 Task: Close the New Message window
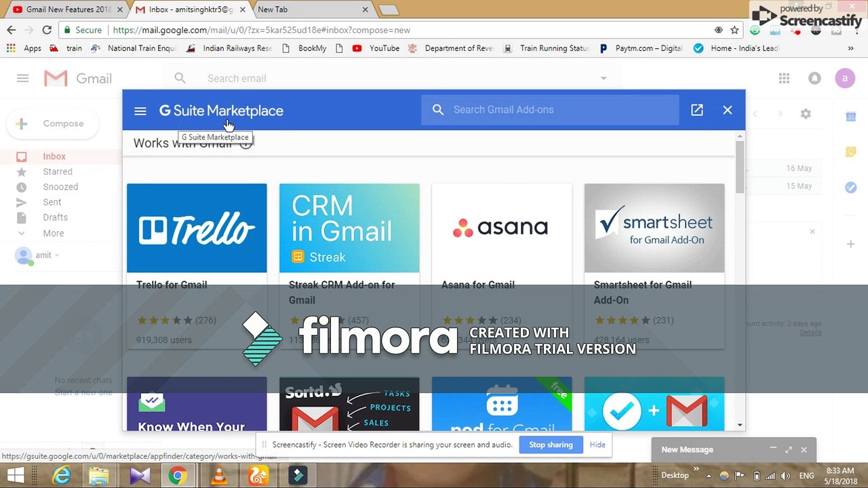point(804,449)
